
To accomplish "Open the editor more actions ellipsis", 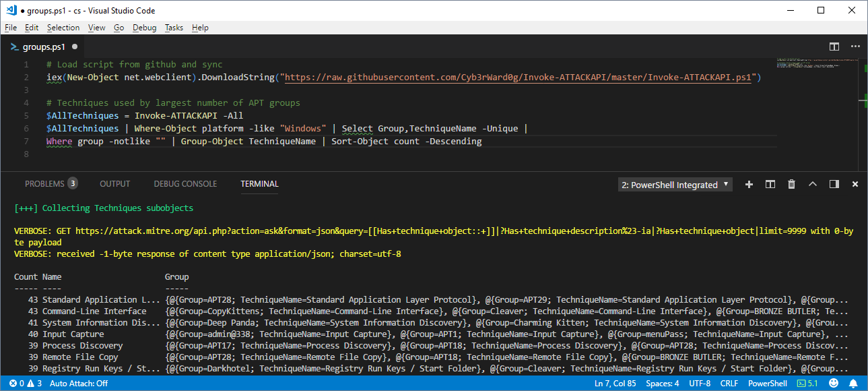I will tap(855, 47).
